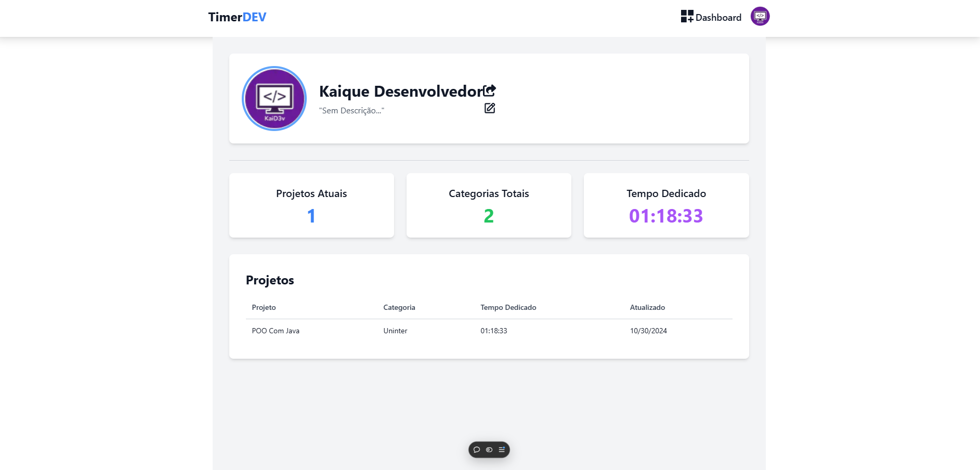Toggle the switch icon in floating toolbar
Viewport: 980px width, 470px height.
489,450
